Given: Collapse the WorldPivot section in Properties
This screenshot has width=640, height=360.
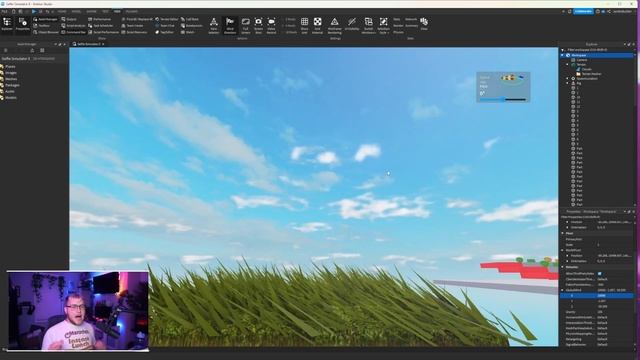Looking at the screenshot, I should [x=563, y=250].
